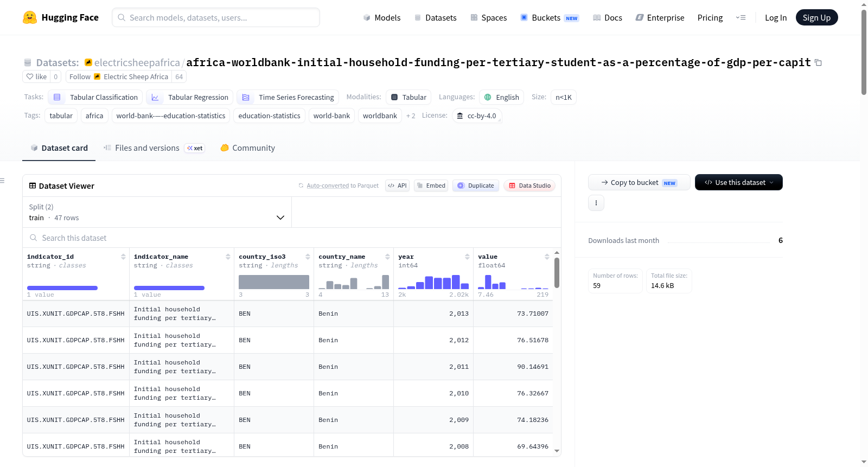
Task: Show the +2 more tags
Action: point(411,116)
